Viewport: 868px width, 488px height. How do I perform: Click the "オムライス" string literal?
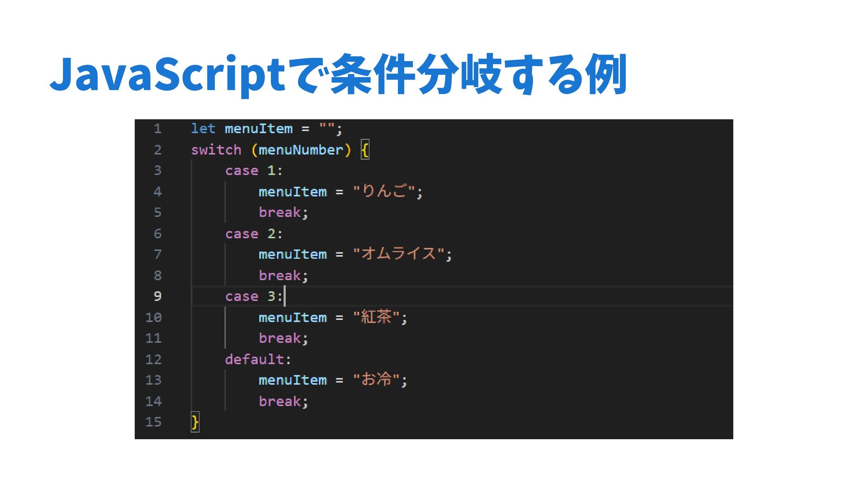coord(398,254)
